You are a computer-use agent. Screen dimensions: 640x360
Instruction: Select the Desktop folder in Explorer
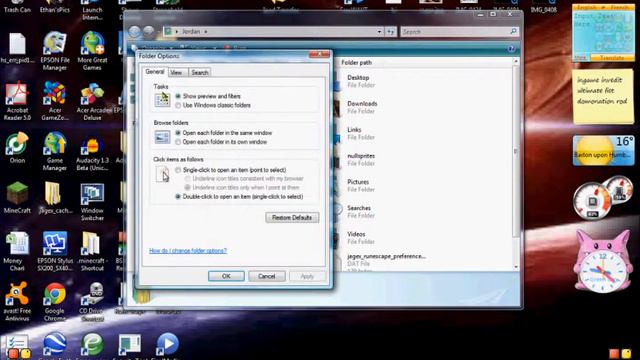(x=359, y=81)
